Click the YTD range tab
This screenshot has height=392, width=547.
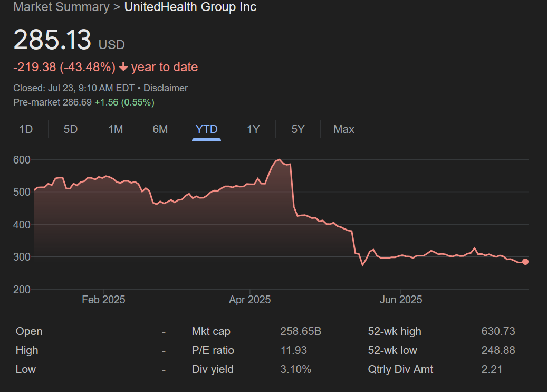pyautogui.click(x=207, y=129)
